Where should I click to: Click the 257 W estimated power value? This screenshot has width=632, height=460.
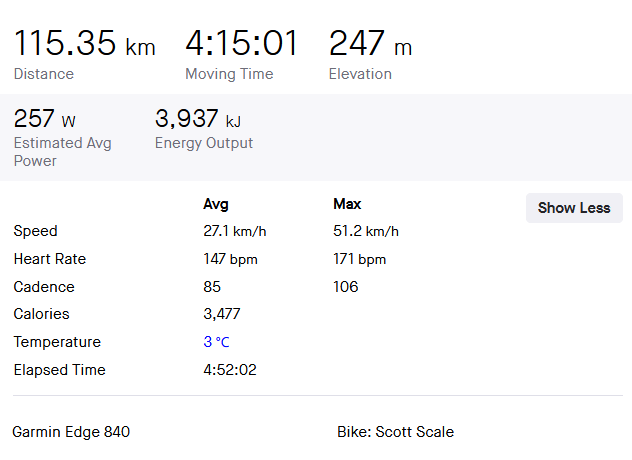point(44,119)
